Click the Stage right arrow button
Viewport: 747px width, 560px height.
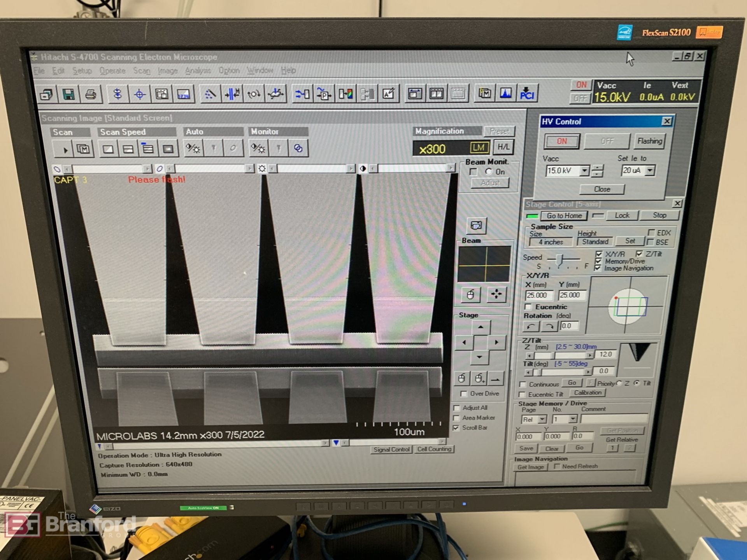[x=497, y=343]
